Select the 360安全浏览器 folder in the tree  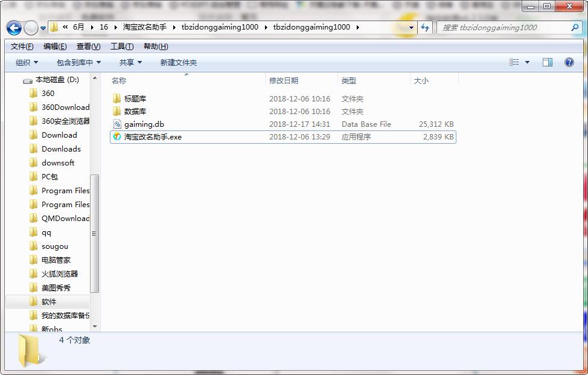tap(66, 121)
